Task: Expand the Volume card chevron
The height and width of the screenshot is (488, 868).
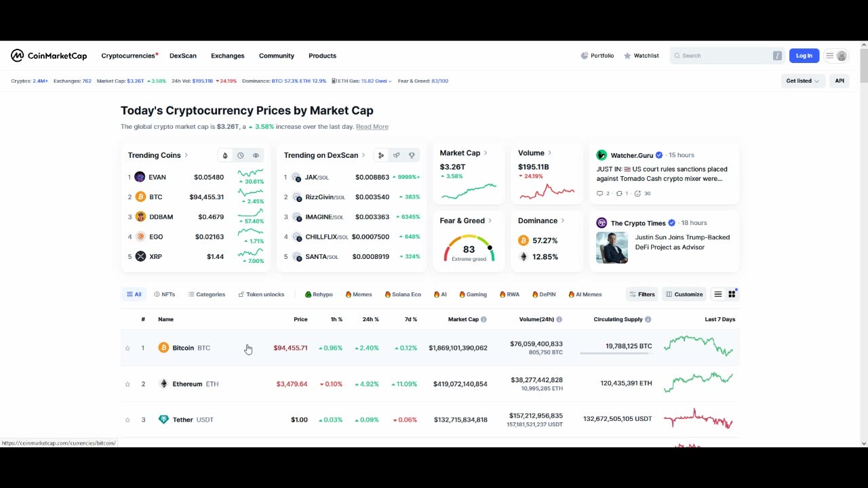Action: [x=549, y=153]
